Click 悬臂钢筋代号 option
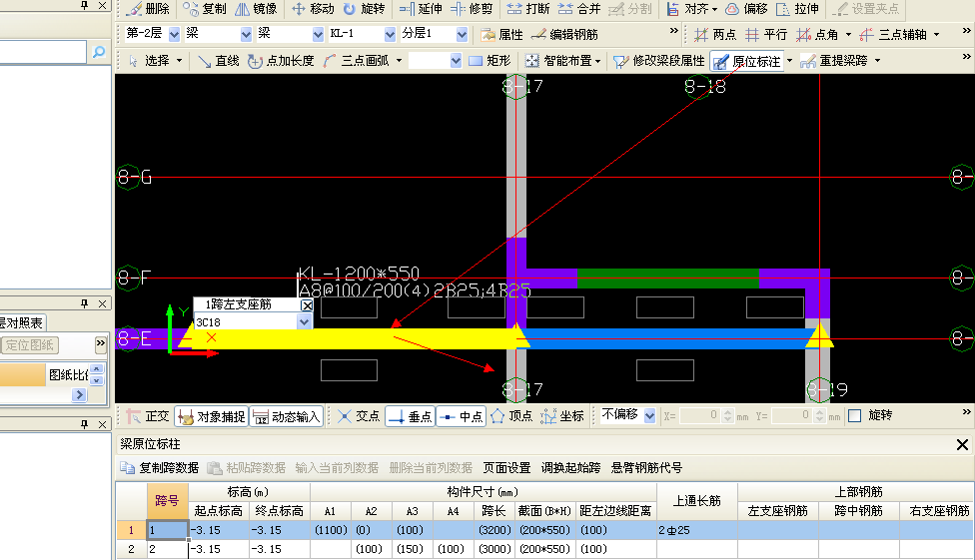The image size is (975, 560). (646, 468)
